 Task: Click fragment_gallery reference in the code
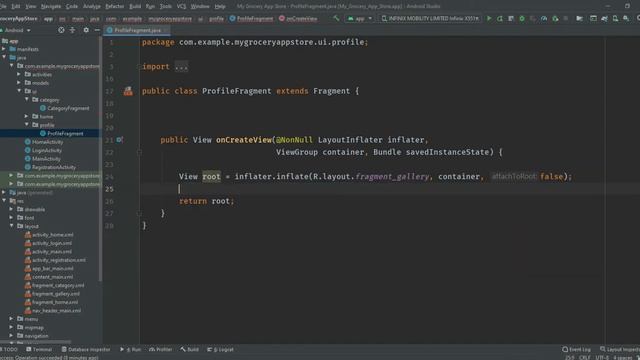392,176
